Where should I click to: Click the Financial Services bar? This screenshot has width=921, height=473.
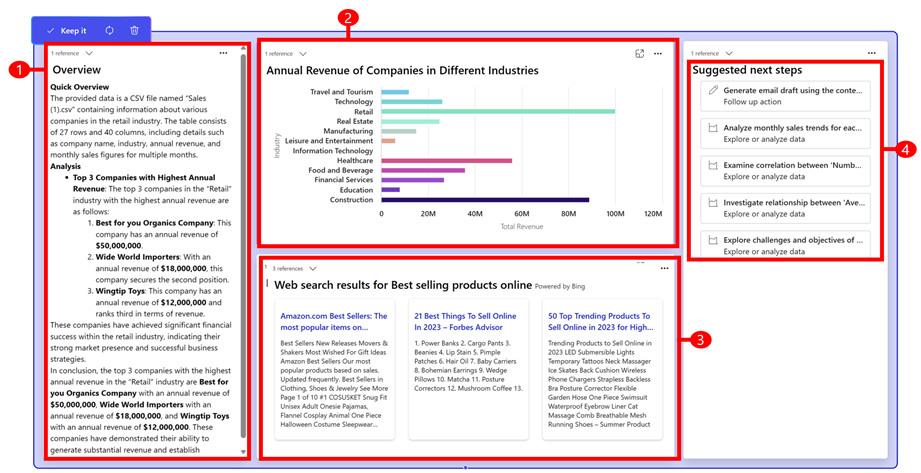[412, 180]
